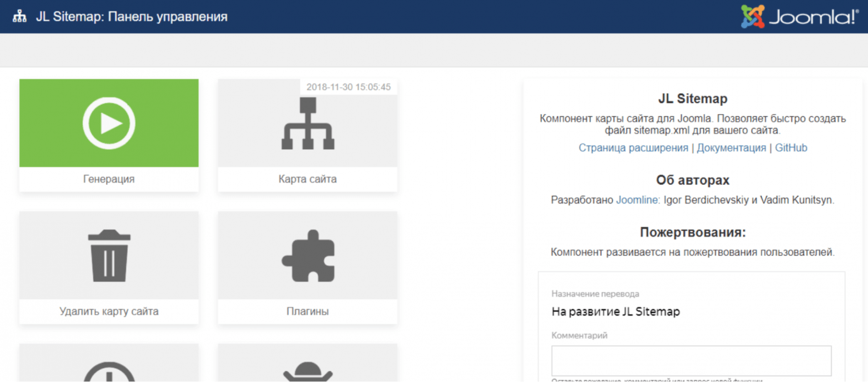
Task: Click the Плагины tile label
Action: [308, 312]
